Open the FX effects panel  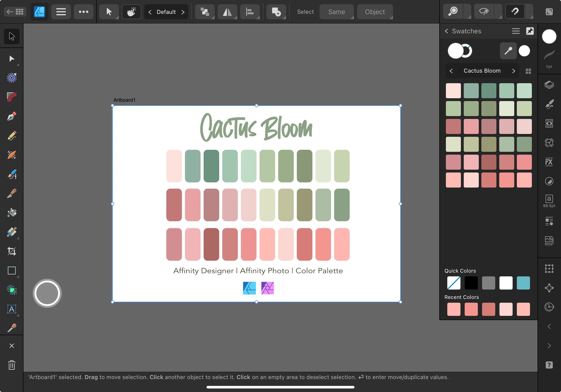(x=549, y=162)
